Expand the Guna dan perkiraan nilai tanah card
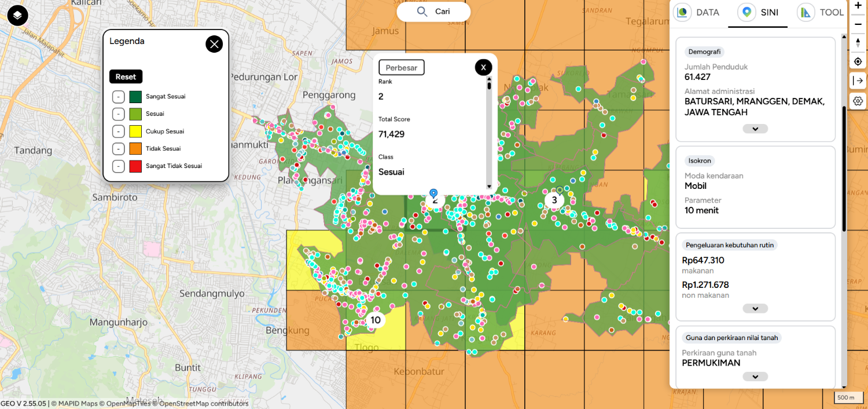Image resolution: width=868 pixels, height=409 pixels. [755, 377]
